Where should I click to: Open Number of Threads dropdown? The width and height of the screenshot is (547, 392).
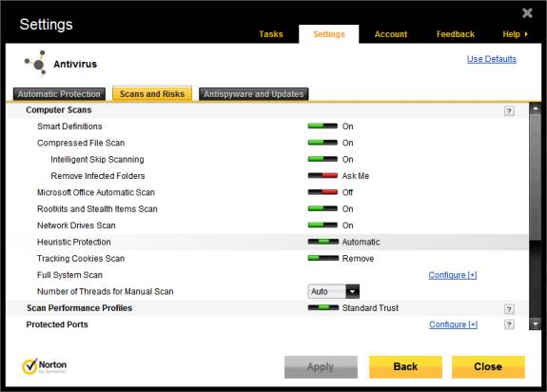tap(352, 291)
